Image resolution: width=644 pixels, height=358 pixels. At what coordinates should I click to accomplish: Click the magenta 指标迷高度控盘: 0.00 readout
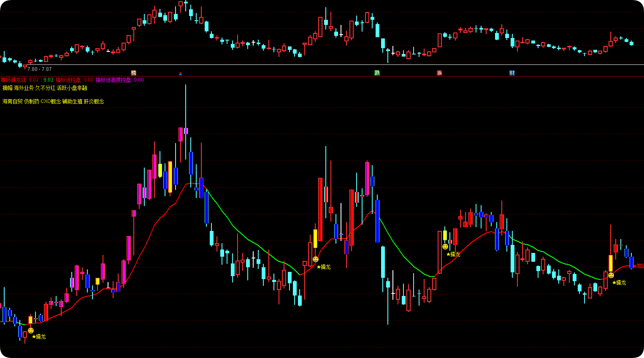coord(120,80)
